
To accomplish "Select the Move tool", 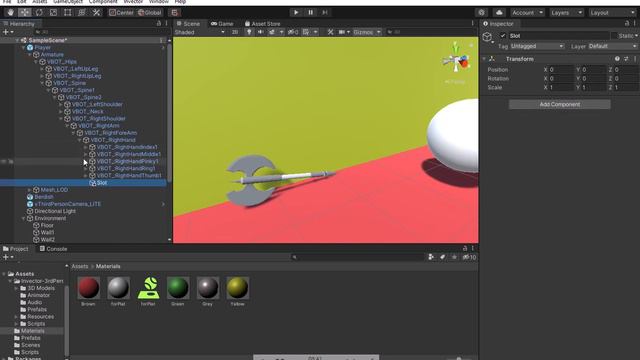I will coord(24,13).
